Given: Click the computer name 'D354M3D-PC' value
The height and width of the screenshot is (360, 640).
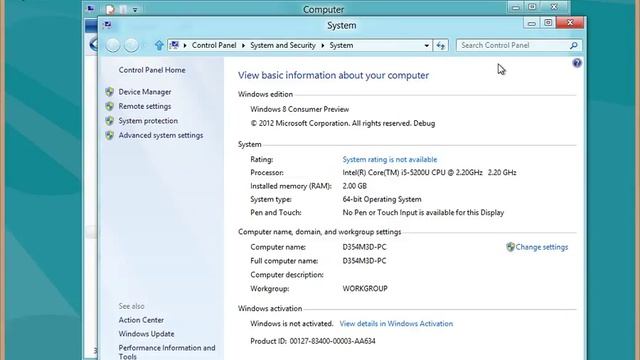Looking at the screenshot, I should 364,247.
